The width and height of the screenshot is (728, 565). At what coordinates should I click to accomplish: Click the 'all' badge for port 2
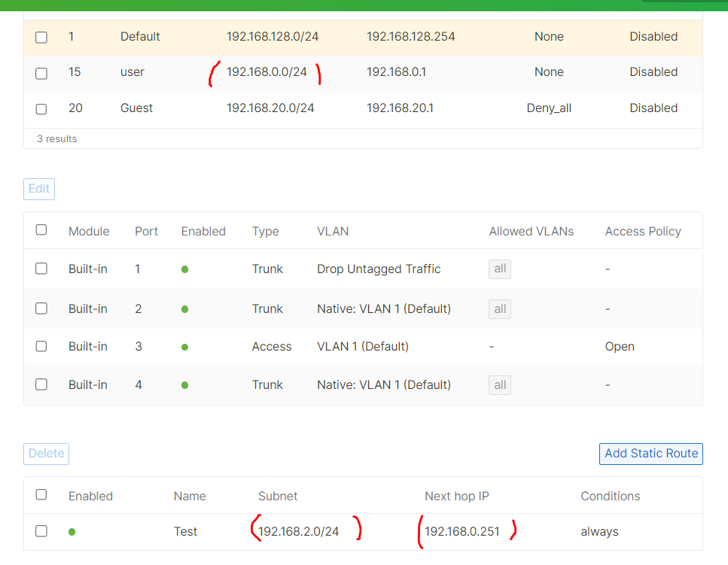[499, 308]
